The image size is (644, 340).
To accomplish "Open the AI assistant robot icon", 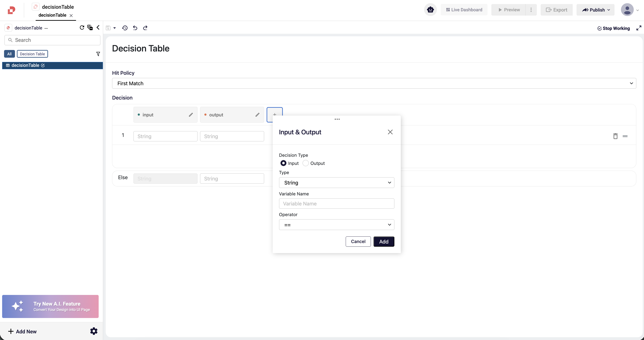I will coord(430,10).
